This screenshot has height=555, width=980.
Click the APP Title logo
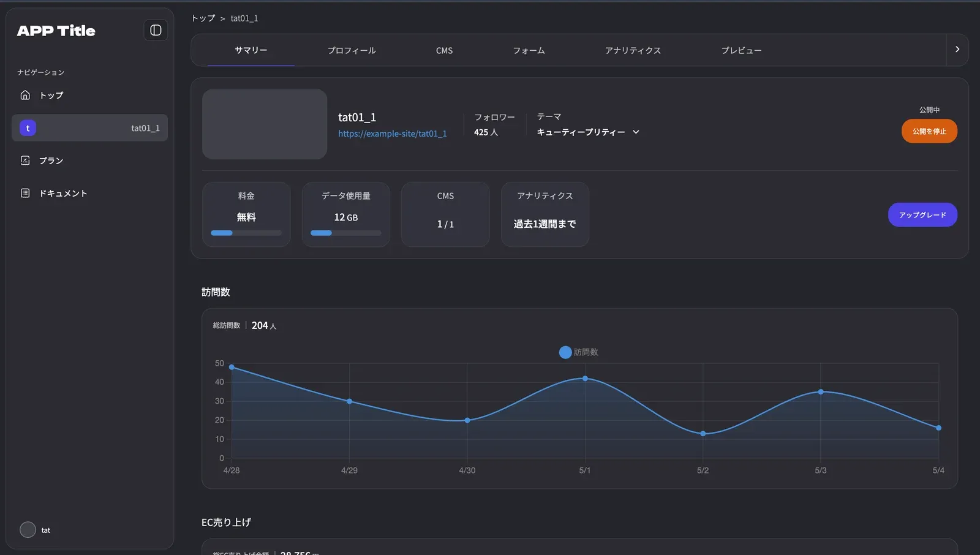(x=56, y=31)
